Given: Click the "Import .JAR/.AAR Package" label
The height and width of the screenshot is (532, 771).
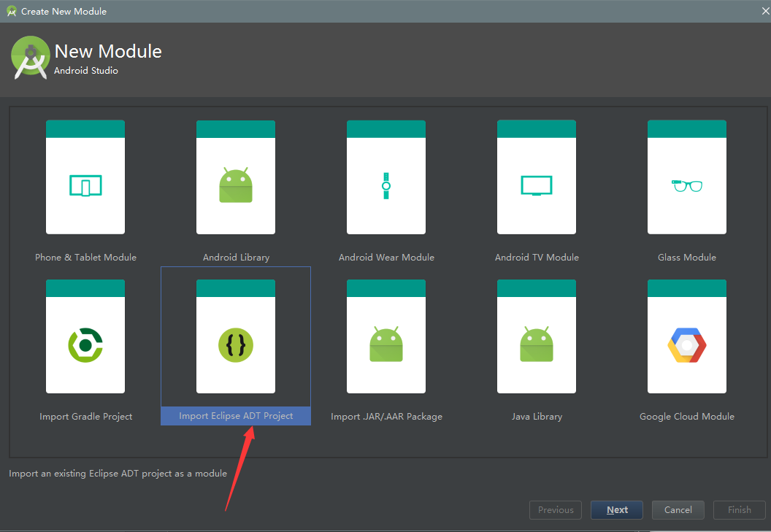Looking at the screenshot, I should point(386,417).
